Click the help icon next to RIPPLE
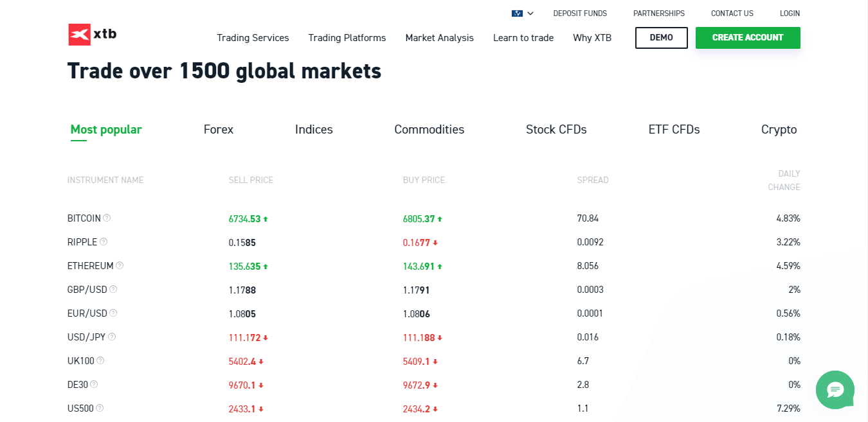This screenshot has height=422, width=868. 104,242
